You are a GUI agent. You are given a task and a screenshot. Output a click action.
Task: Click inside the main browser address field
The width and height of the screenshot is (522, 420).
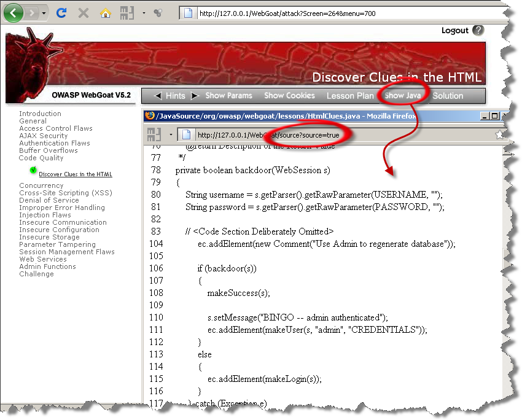point(276,12)
